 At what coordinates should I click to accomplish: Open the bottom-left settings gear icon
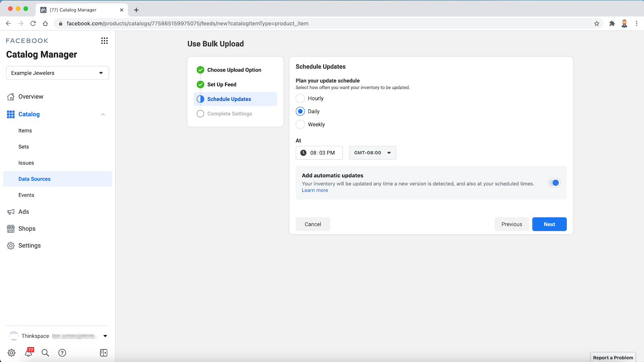pos(12,353)
